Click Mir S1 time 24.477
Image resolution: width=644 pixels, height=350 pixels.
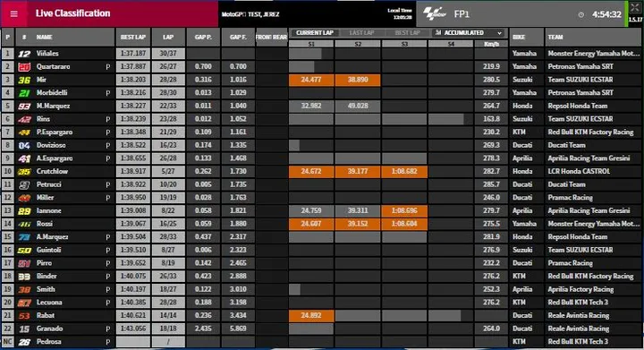pyautogui.click(x=311, y=80)
